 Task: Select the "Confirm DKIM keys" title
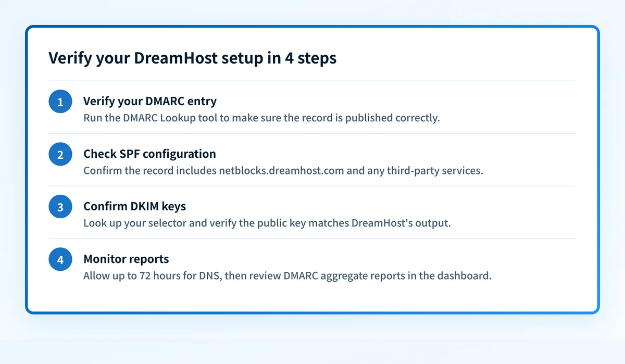click(x=134, y=206)
